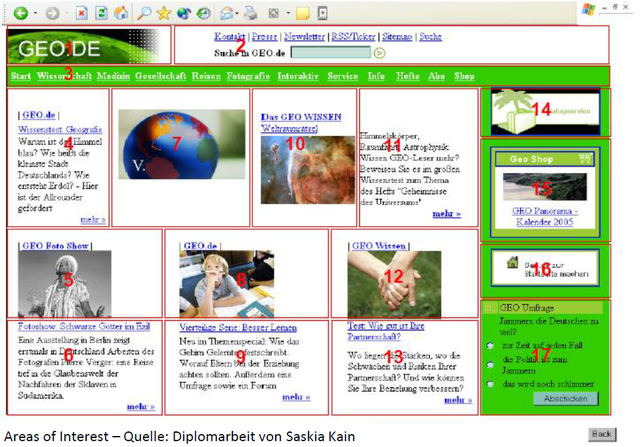The height and width of the screenshot is (447, 640).
Task: Click the Newsletter link
Action: (x=304, y=36)
